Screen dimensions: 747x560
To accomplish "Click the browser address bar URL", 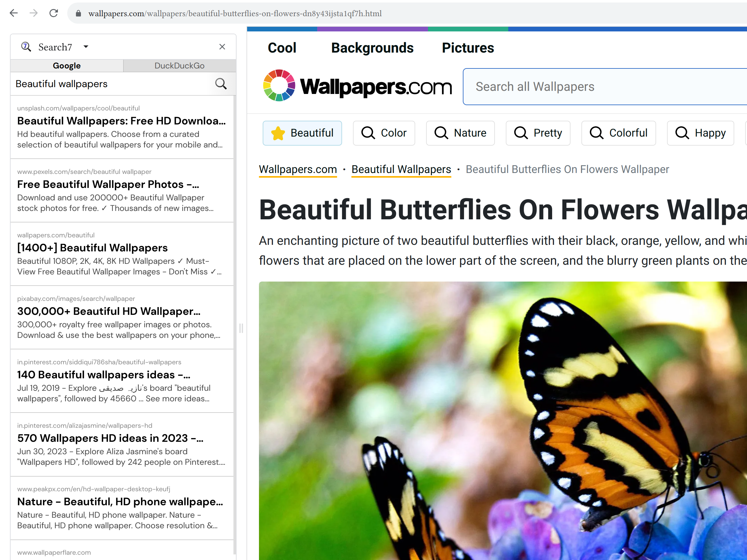I will pos(235,13).
